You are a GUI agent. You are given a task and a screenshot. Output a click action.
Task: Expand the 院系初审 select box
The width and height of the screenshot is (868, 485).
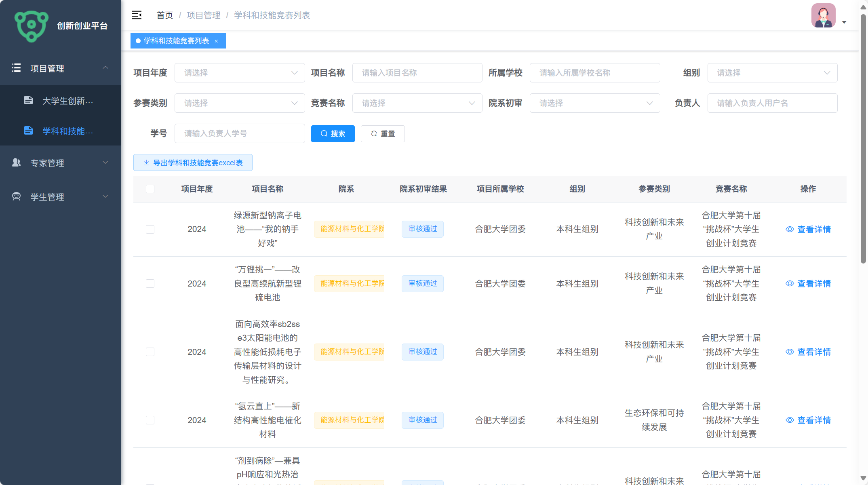(x=594, y=103)
